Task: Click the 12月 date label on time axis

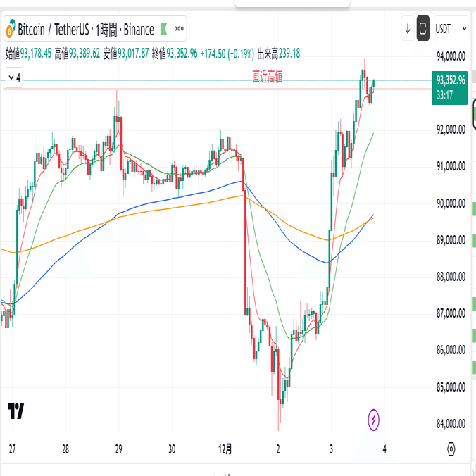Action: point(226,449)
